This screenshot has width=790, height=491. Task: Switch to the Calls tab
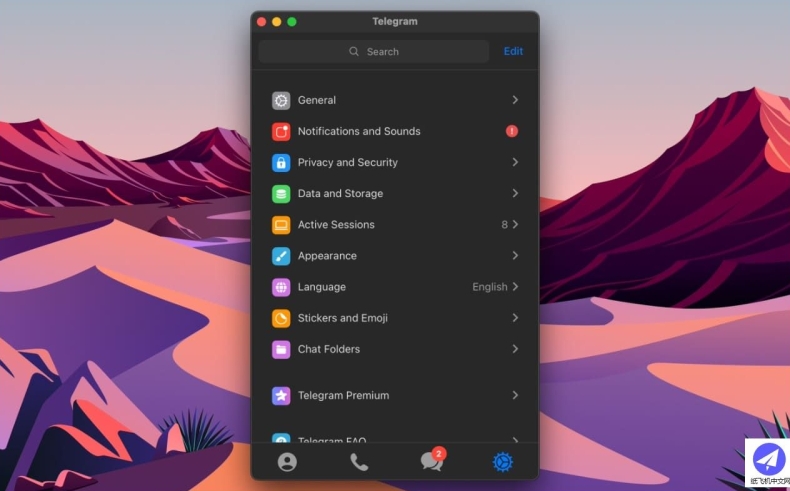point(359,462)
